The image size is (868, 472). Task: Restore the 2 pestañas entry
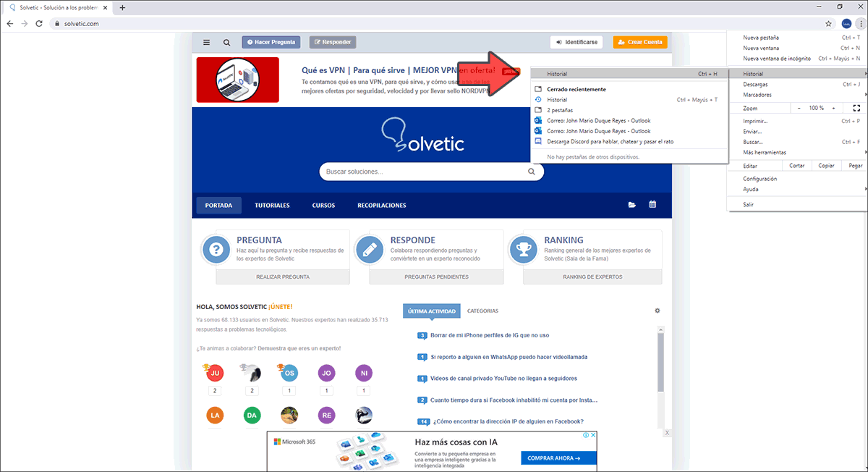click(629, 110)
